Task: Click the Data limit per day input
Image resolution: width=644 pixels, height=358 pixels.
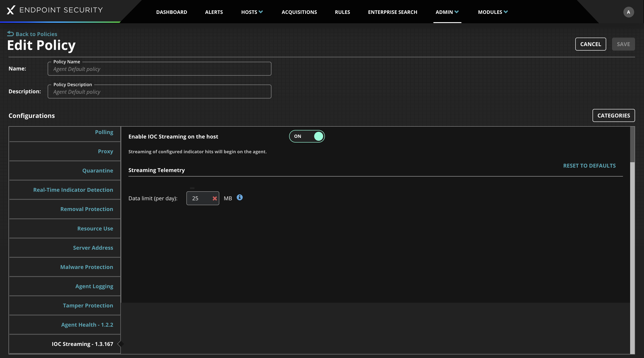Action: 203,198
